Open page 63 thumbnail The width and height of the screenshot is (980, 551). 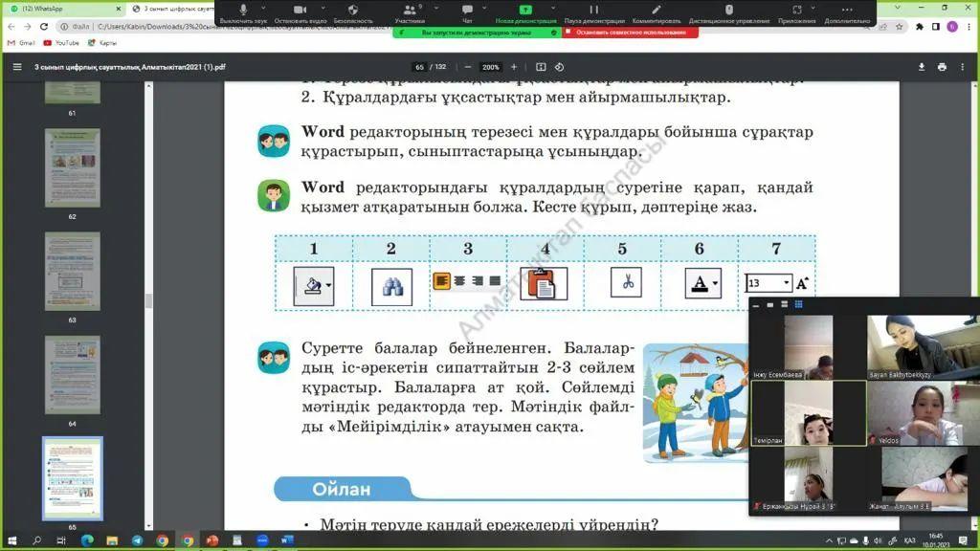point(73,271)
